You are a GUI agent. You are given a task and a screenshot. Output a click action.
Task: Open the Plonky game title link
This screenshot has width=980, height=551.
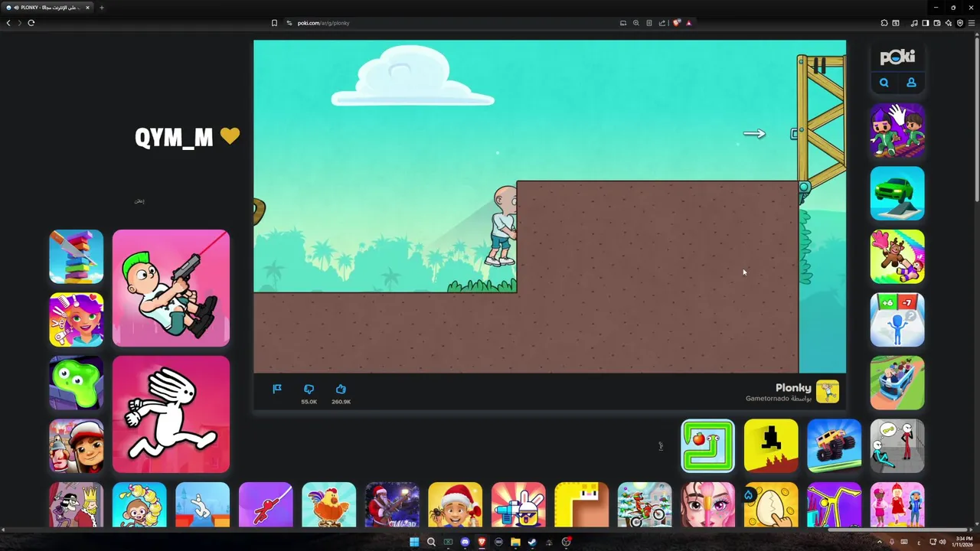793,388
